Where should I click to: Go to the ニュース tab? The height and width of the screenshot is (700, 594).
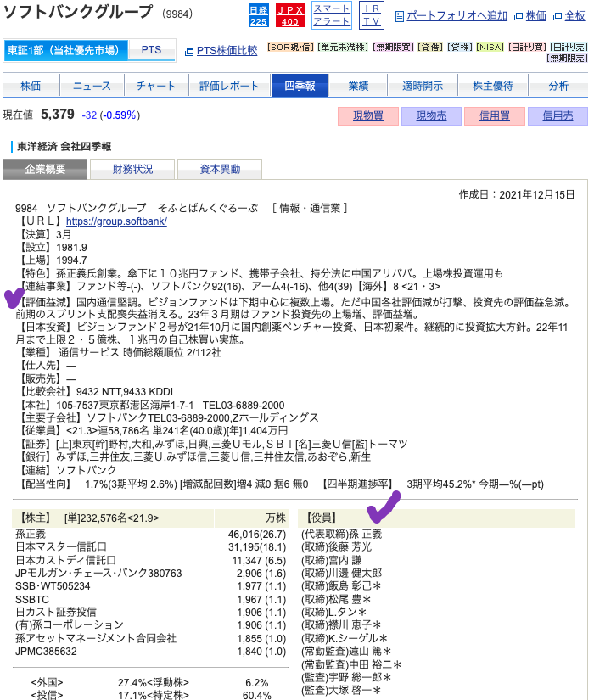point(92,86)
